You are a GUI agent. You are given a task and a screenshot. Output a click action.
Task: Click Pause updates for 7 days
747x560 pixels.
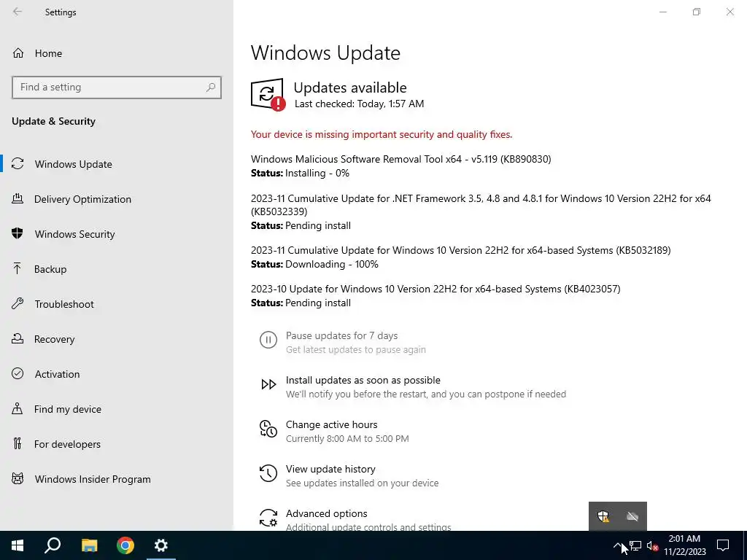341,335
